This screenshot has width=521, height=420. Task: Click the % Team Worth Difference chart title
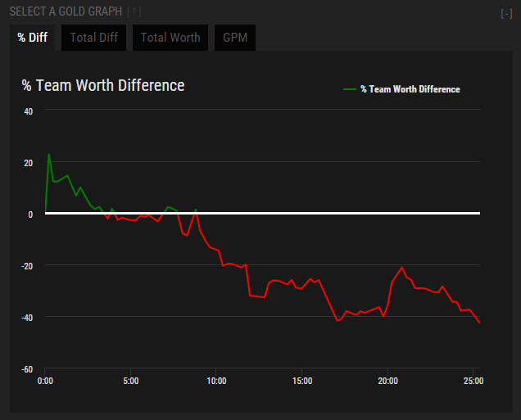point(103,85)
